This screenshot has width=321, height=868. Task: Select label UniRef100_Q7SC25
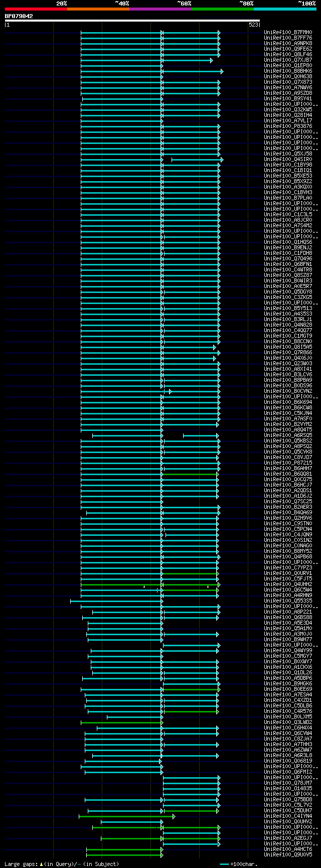[x=288, y=502]
